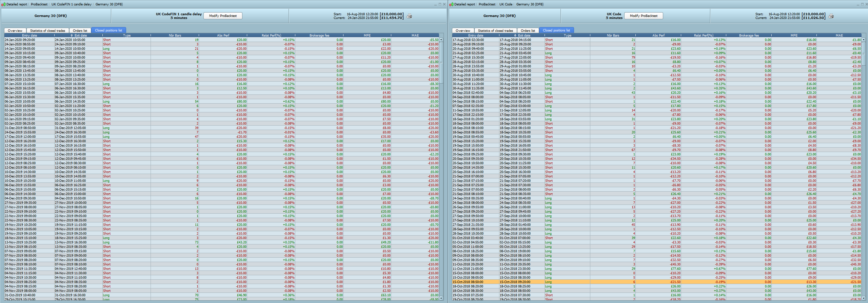Image resolution: width=868 pixels, height=303 pixels.
Task: Open Statistics of closed trades tab in left CodeFIN report
Action: click(47, 30)
